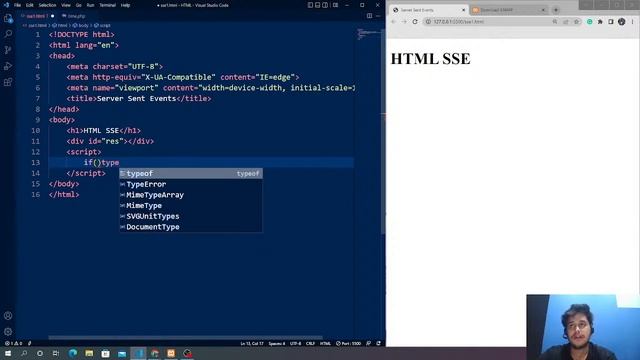Click the green extension icon in Chrome
This screenshot has height=360, width=640.
click(x=589, y=22)
